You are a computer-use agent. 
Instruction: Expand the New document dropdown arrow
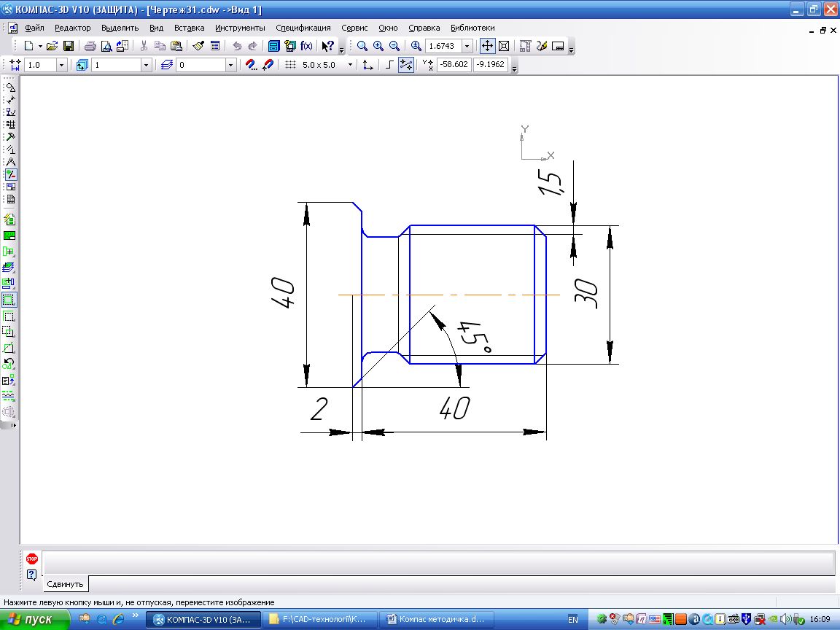(40, 46)
